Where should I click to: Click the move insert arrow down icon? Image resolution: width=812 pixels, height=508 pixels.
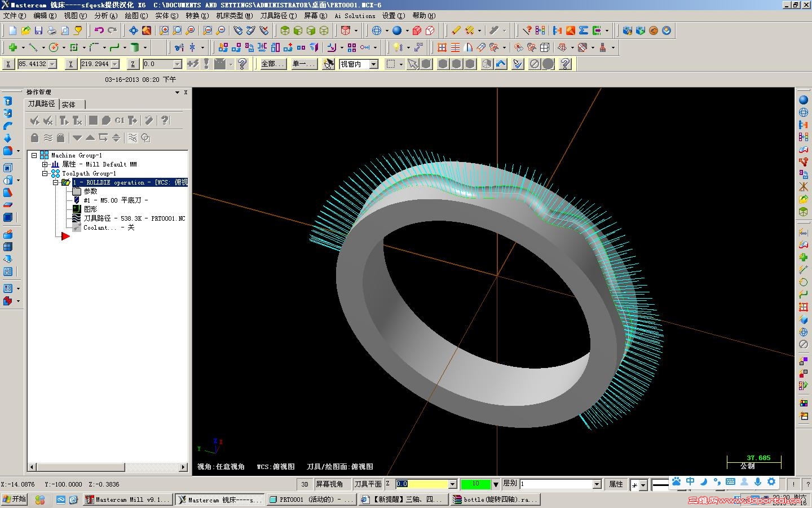(77, 138)
